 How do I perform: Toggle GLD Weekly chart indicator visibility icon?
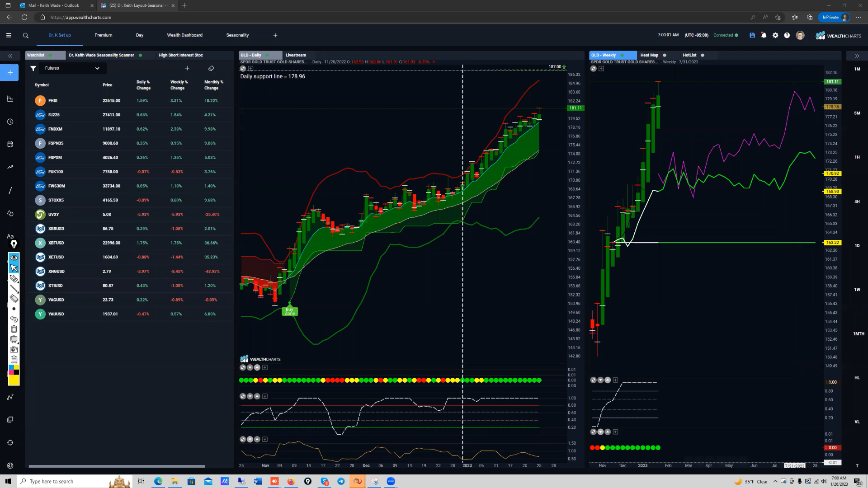coord(593,69)
